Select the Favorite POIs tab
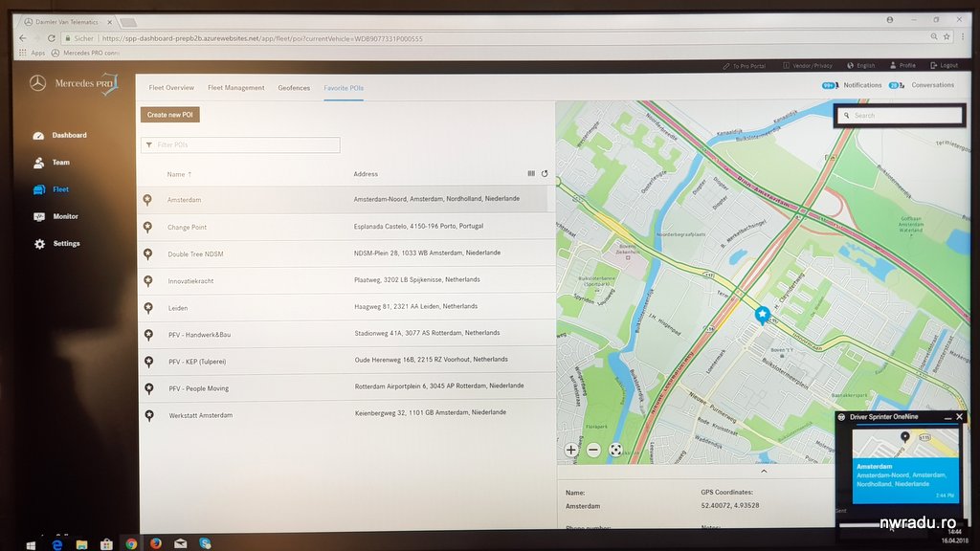The width and height of the screenshot is (980, 551). coord(344,88)
